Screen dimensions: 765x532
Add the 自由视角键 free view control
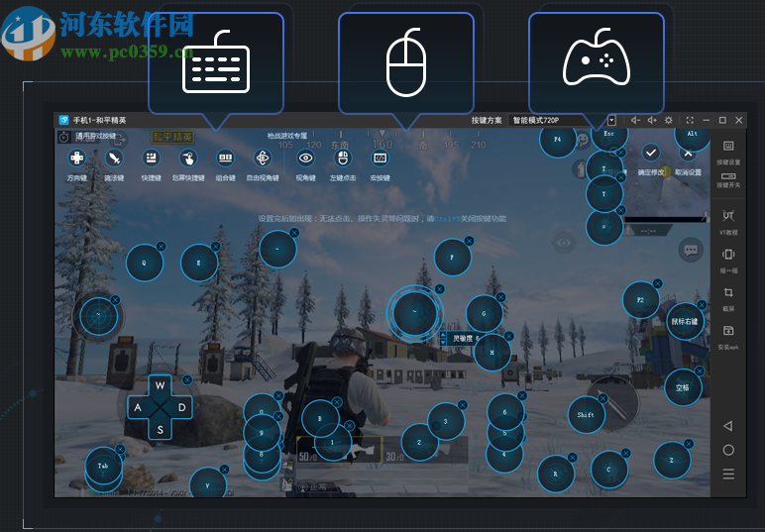click(263, 158)
